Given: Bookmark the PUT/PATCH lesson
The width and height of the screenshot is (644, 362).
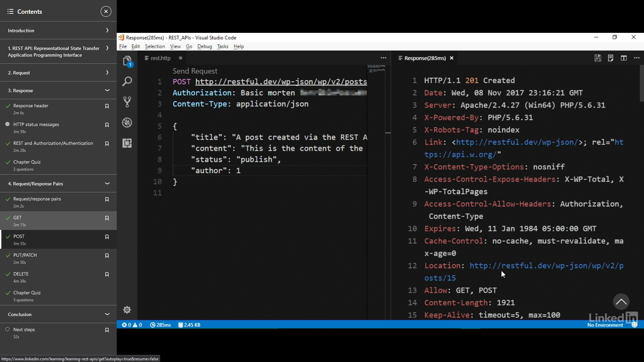Looking at the screenshot, I should click(x=107, y=256).
